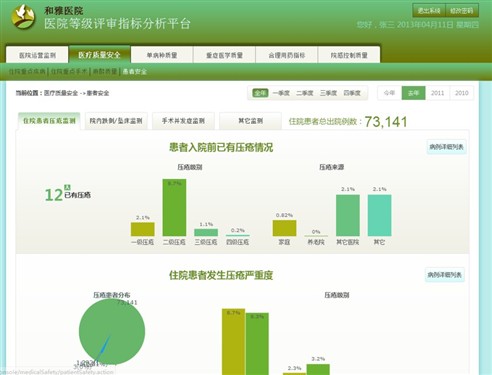Click the tall 二级压疮 bar in the upper chart
The height and width of the screenshot is (375, 492).
pos(174,208)
